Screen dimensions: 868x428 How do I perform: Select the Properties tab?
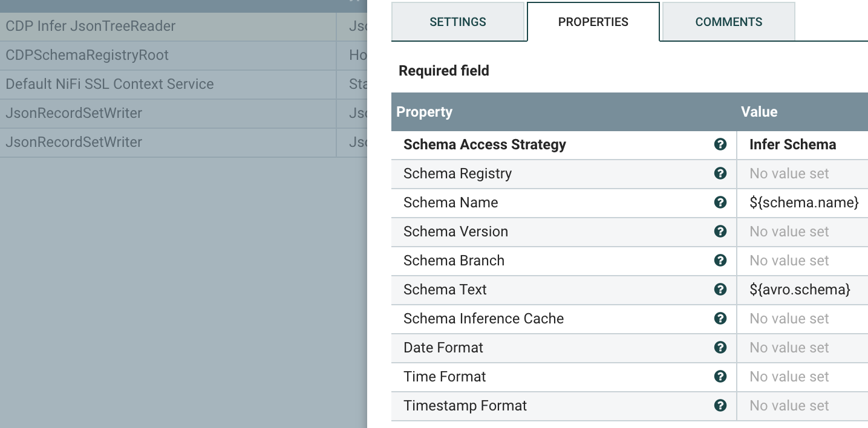point(593,22)
